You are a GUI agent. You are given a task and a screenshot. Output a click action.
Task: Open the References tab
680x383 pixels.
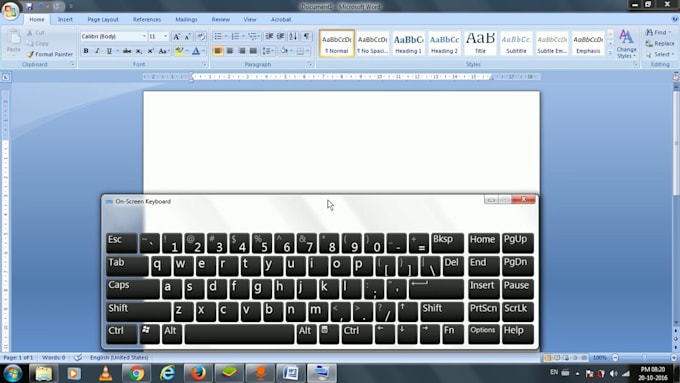(147, 20)
